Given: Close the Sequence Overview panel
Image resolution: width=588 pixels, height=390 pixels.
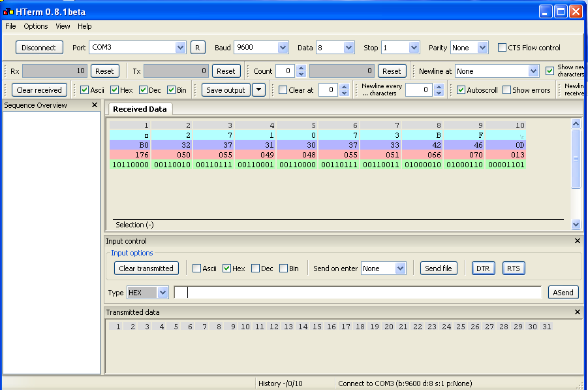Looking at the screenshot, I should [x=95, y=105].
